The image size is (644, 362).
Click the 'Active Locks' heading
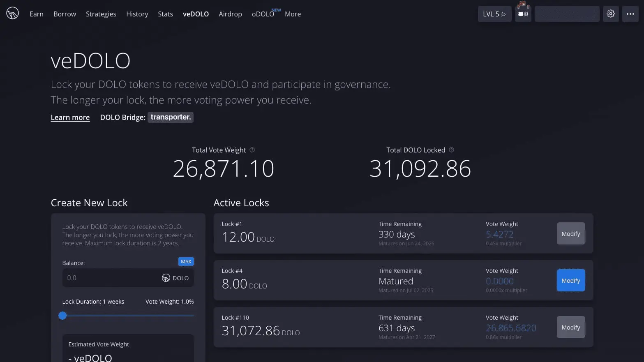(241, 203)
